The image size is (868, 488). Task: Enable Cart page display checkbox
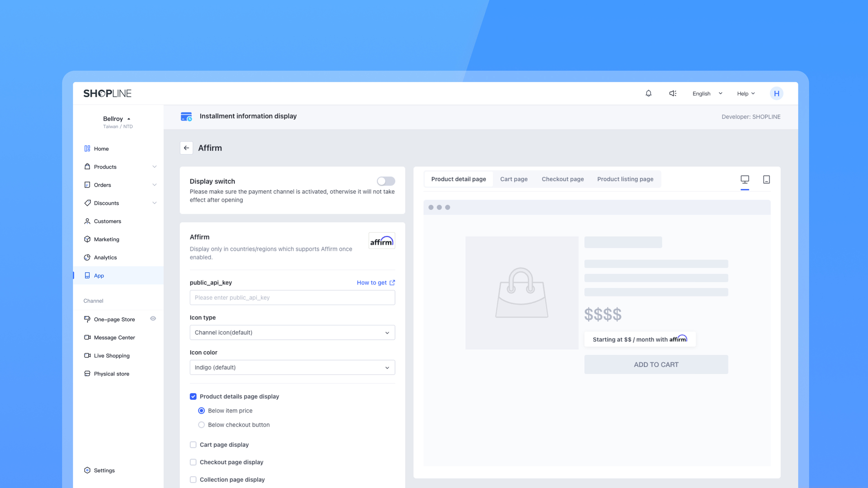point(193,445)
